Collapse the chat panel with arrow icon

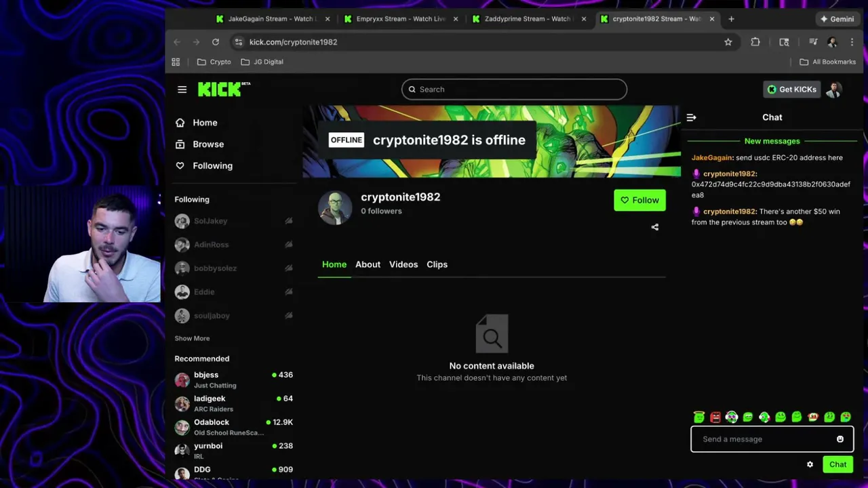click(x=691, y=117)
